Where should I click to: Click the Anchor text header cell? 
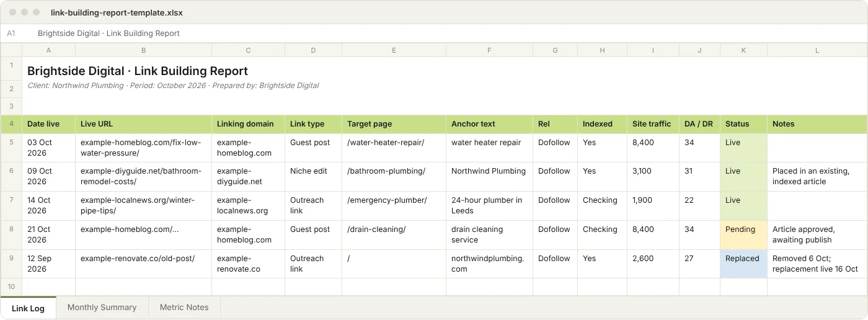[489, 124]
